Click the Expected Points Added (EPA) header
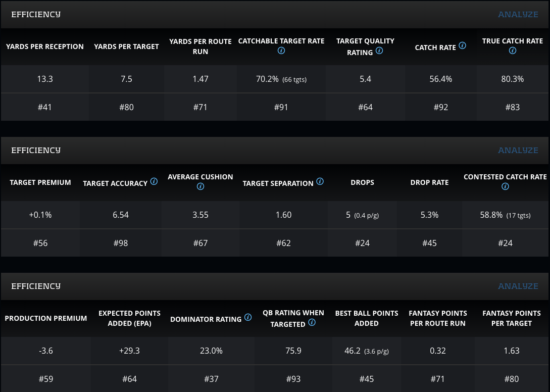 point(129,318)
